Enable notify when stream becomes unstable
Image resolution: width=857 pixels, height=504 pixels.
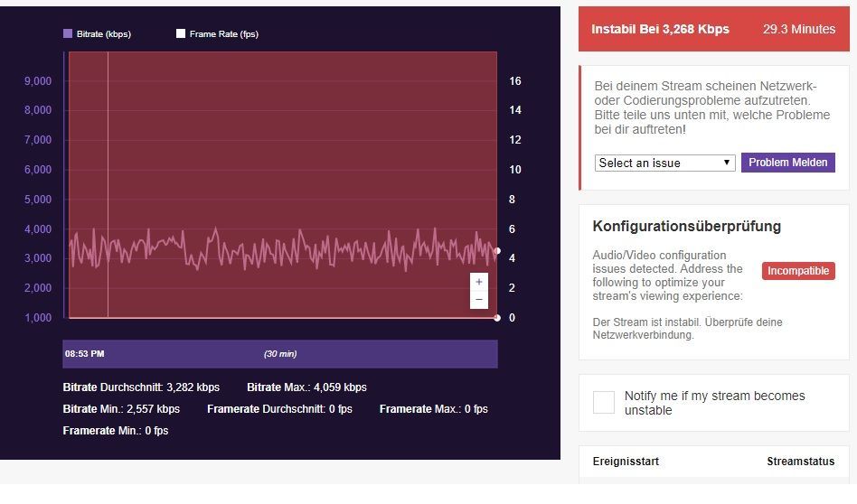pyautogui.click(x=603, y=403)
